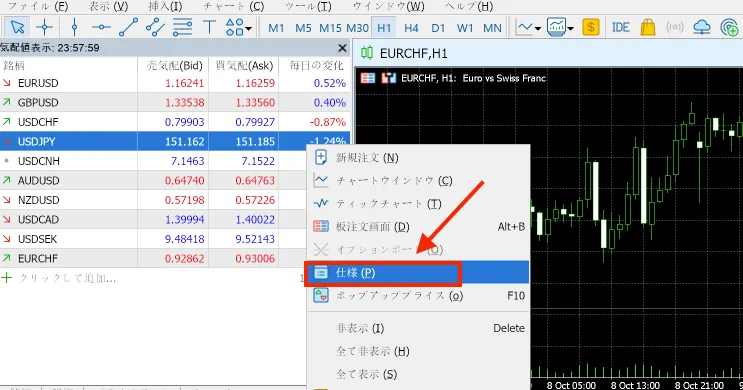Click the one-click trading chart icon
The width and height of the screenshot is (743, 390).
coord(389,78)
